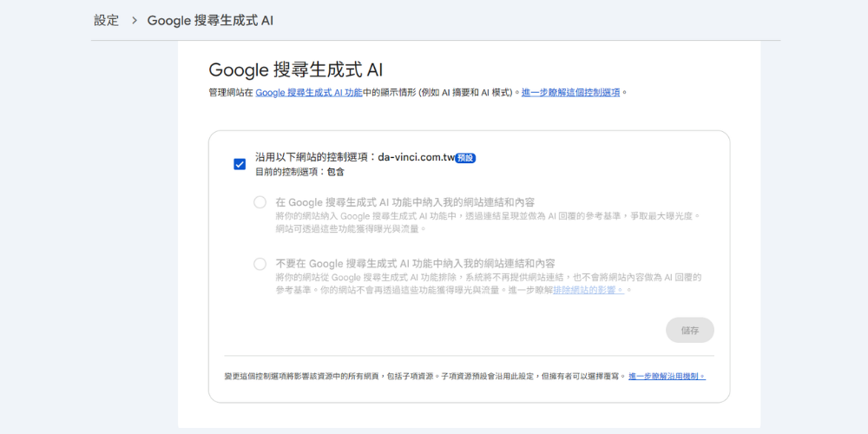Select radio 在 Google 搜尋生成式 AI 功能中納入我的網站連結和內容

[260, 202]
